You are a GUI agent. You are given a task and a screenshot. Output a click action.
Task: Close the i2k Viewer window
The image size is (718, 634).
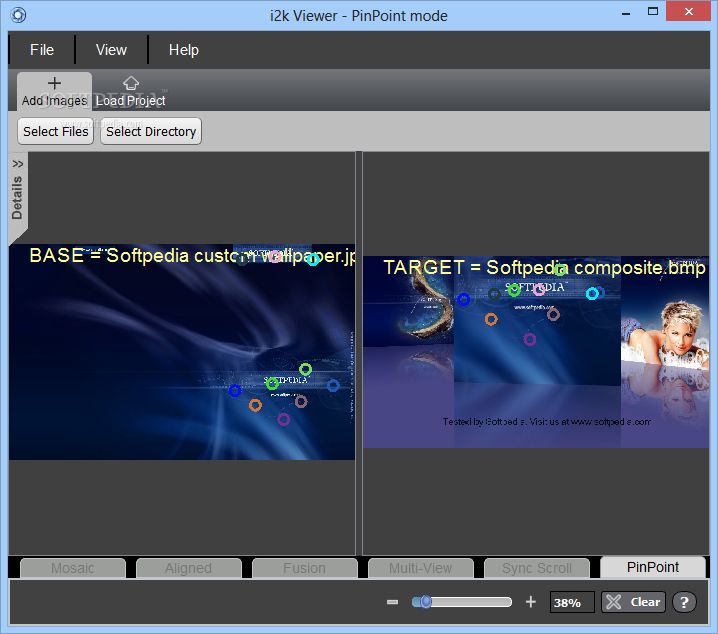click(x=688, y=11)
